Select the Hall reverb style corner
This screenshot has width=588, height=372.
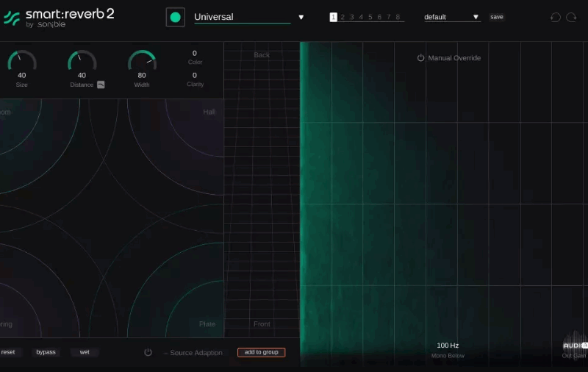209,112
